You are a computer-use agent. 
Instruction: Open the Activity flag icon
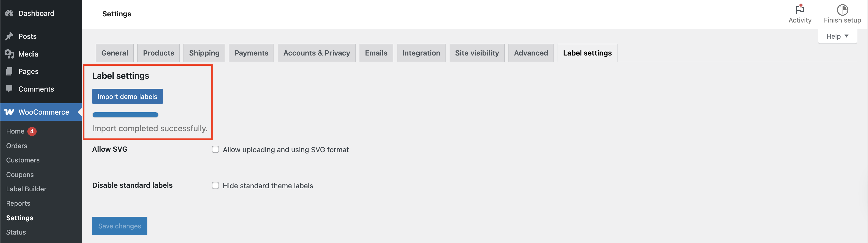click(x=800, y=9)
